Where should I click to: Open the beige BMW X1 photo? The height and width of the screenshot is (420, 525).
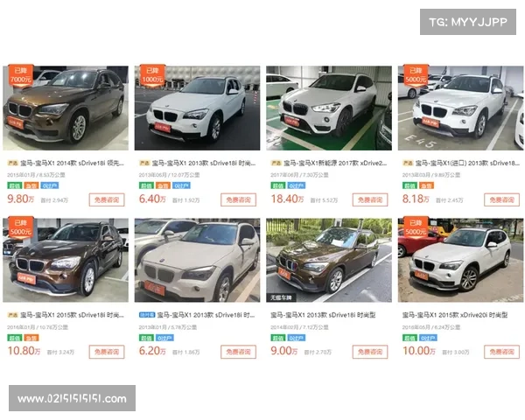click(197, 260)
